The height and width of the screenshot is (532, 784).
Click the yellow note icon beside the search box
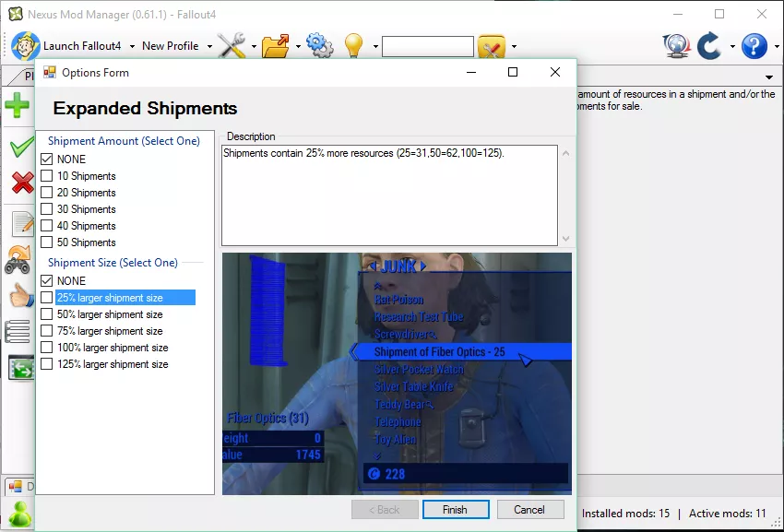point(492,46)
